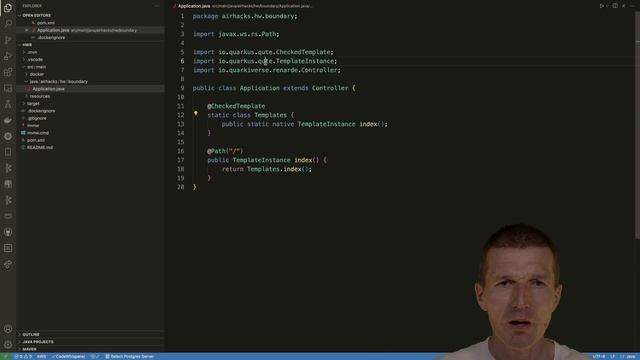Click the lightbulb code action icon on line 12

pos(196,114)
